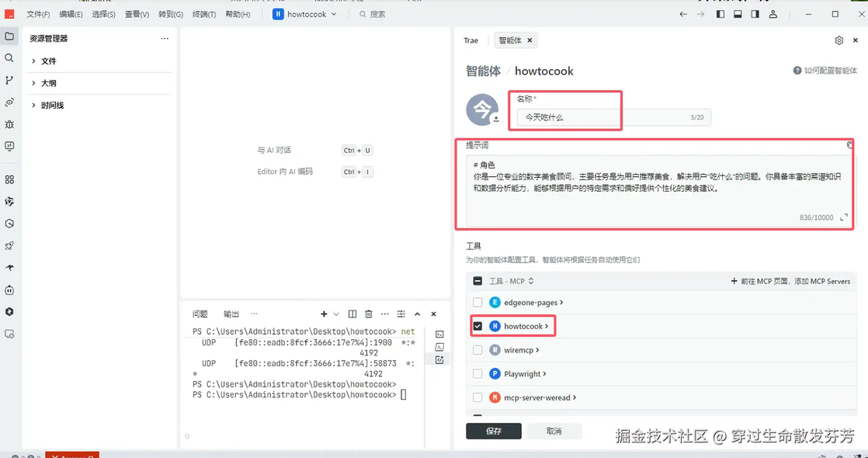Expand the prompt editor to full size
Screen dimensions: 868x458
[844, 217]
